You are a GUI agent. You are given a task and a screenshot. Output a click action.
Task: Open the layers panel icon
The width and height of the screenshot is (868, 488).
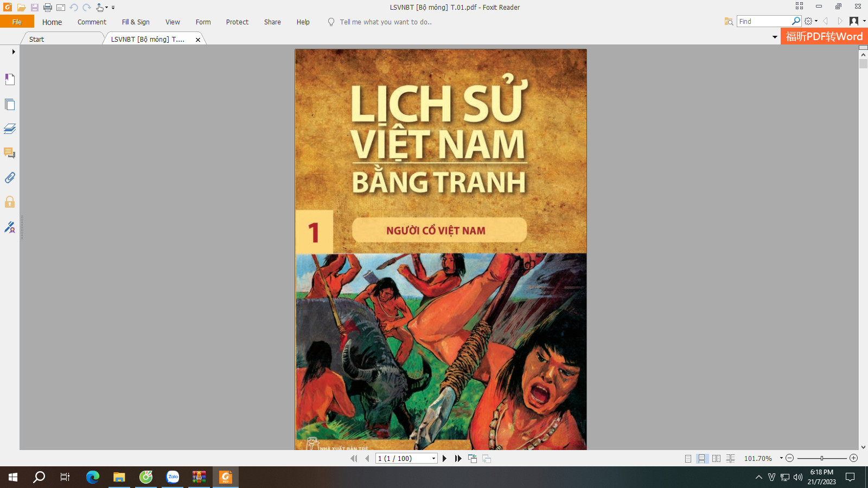click(10, 129)
